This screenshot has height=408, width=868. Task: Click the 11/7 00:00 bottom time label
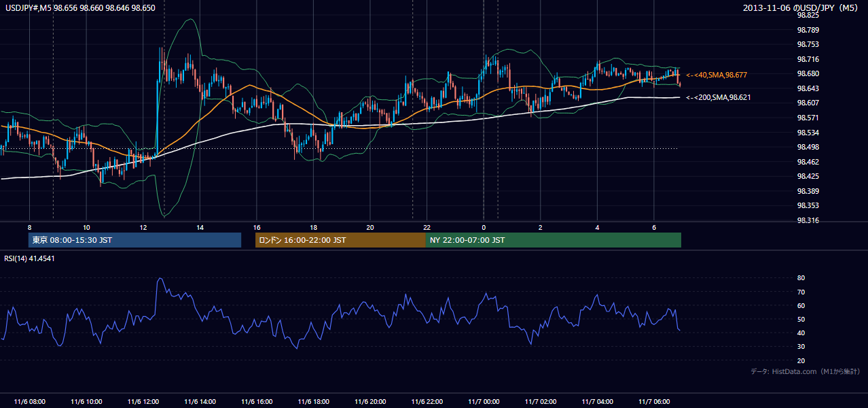484,402
